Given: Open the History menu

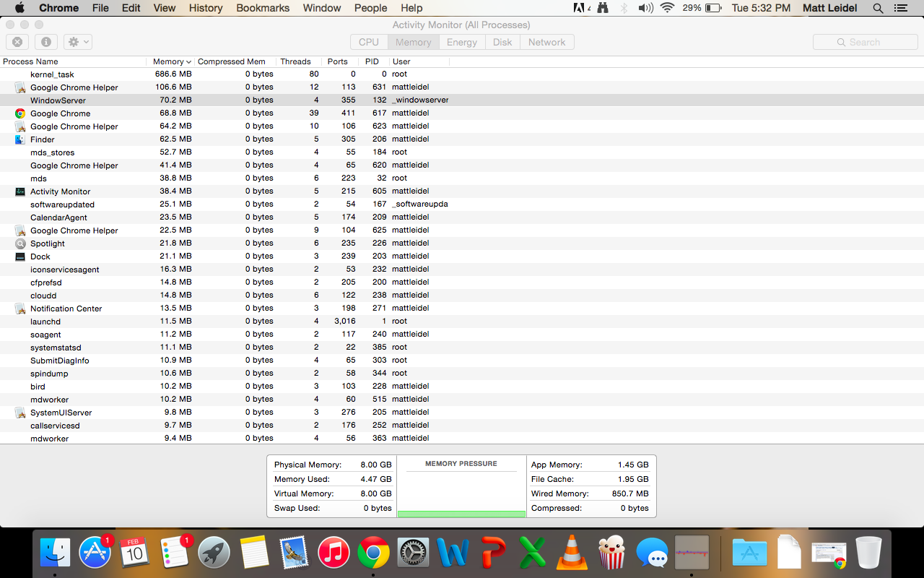Looking at the screenshot, I should [x=206, y=8].
